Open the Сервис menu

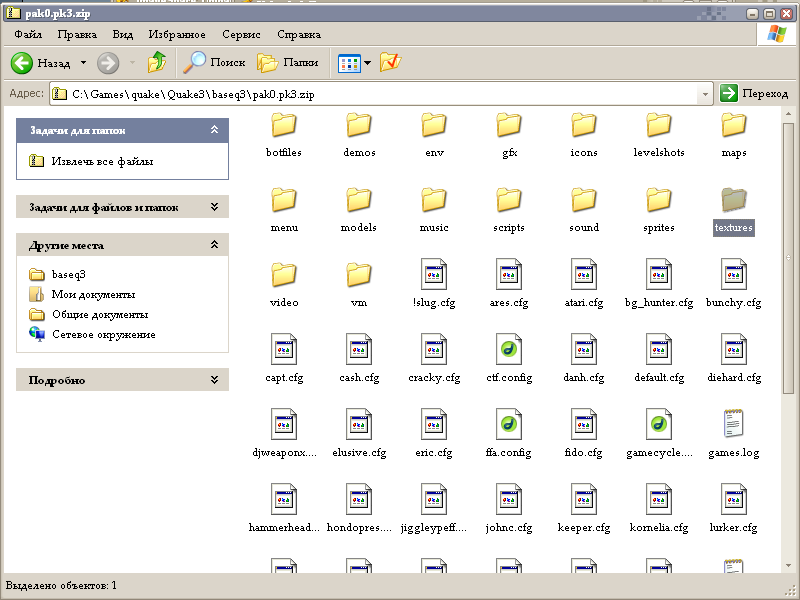coord(241,34)
